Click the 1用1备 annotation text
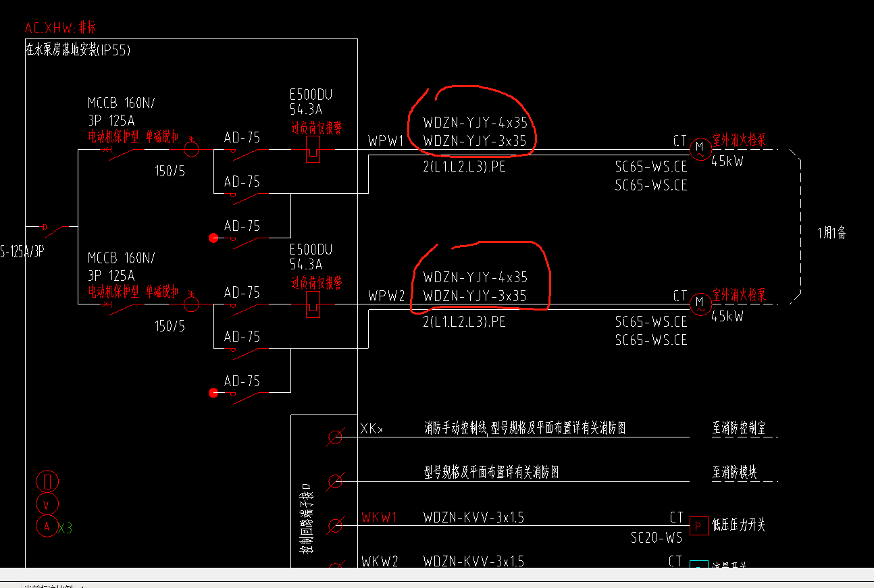 [831, 233]
